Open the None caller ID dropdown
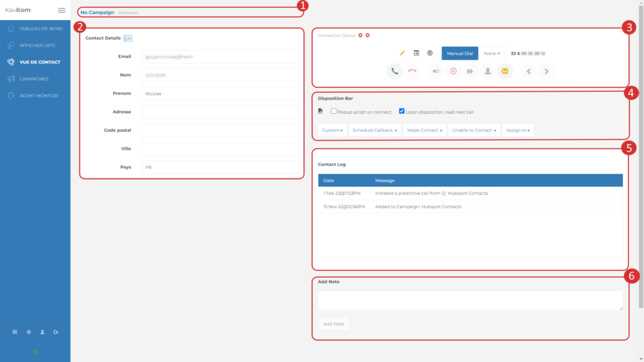Viewport: 644px width, 362px height. [491, 53]
